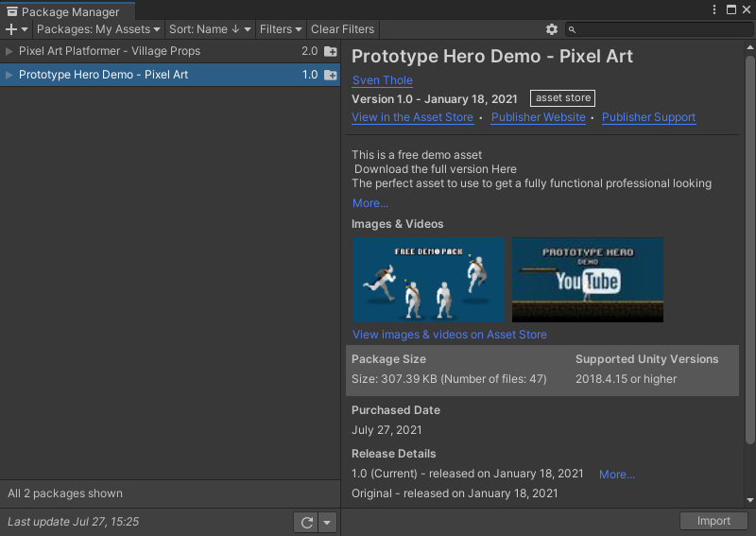Viewport: 756px width, 536px height.
Task: Click the details panel scroll down arrow
Action: [x=749, y=500]
